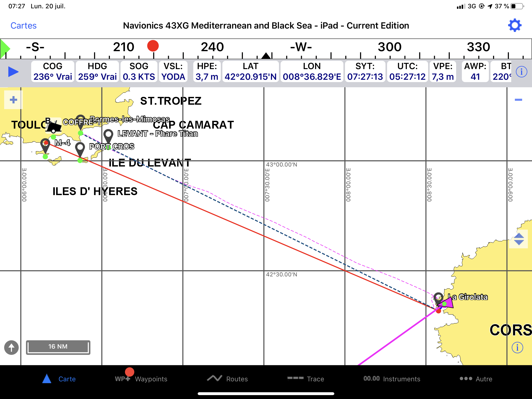Tap the red bearing marker on the compass
Screen dimensions: 532x399
tap(153, 46)
